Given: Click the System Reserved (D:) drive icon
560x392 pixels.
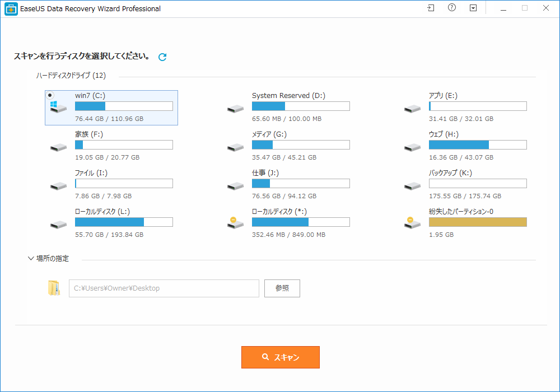Looking at the screenshot, I should click(x=235, y=109).
